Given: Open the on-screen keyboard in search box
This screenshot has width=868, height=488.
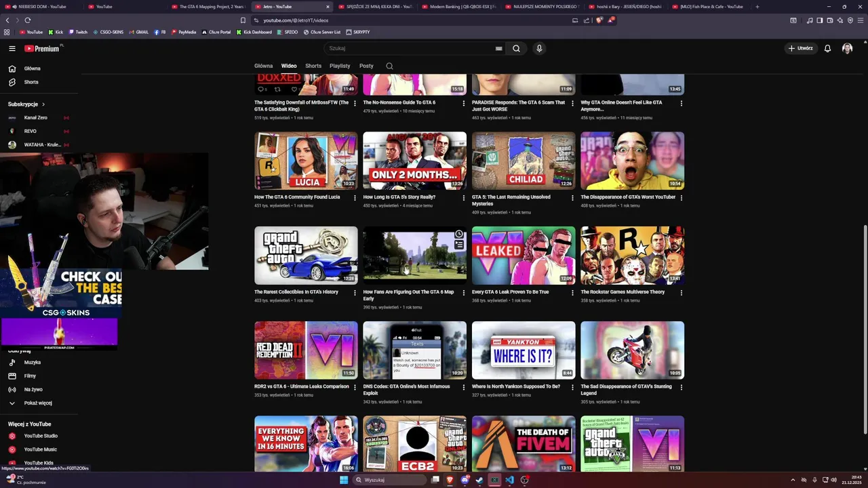Looking at the screenshot, I should click(499, 48).
